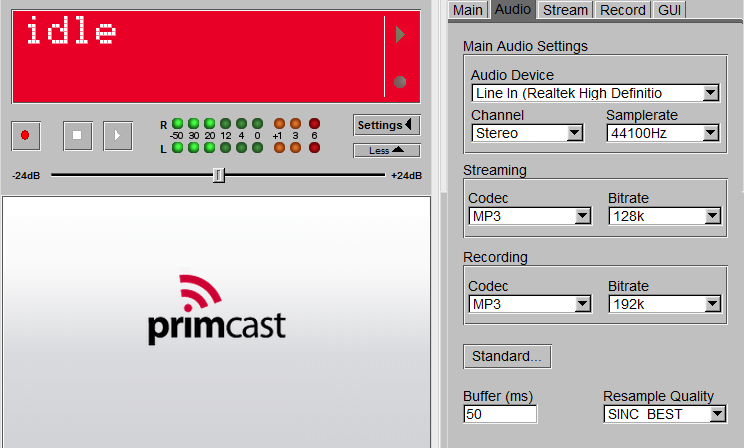Click the Buffer (ms) input field
The image size is (744, 448).
pyautogui.click(x=500, y=414)
